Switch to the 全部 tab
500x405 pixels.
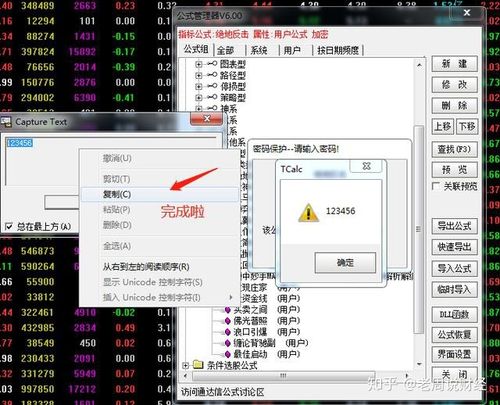pyautogui.click(x=226, y=50)
